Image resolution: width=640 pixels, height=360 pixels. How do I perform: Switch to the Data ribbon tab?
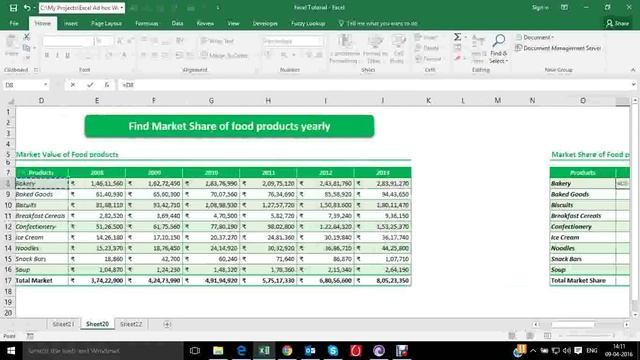click(x=177, y=23)
